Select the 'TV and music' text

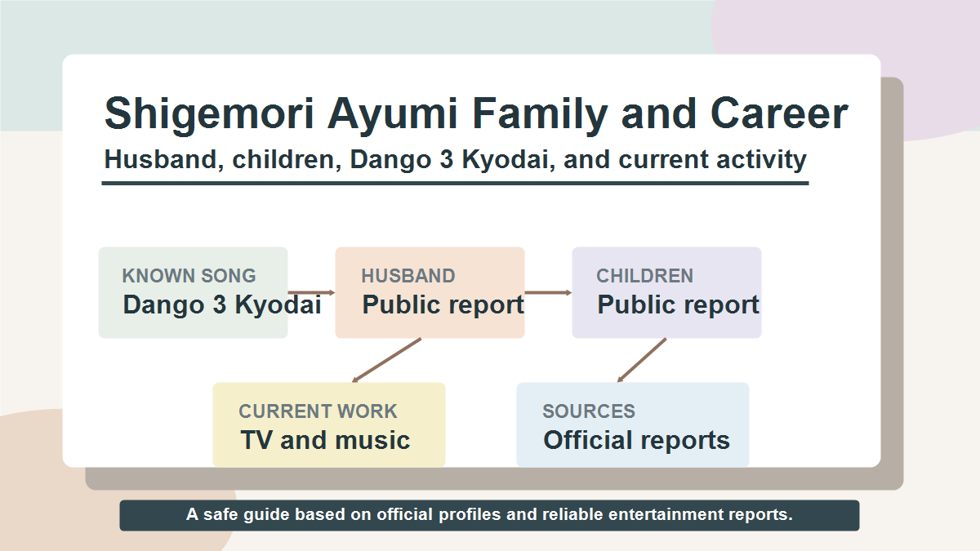[325, 441]
